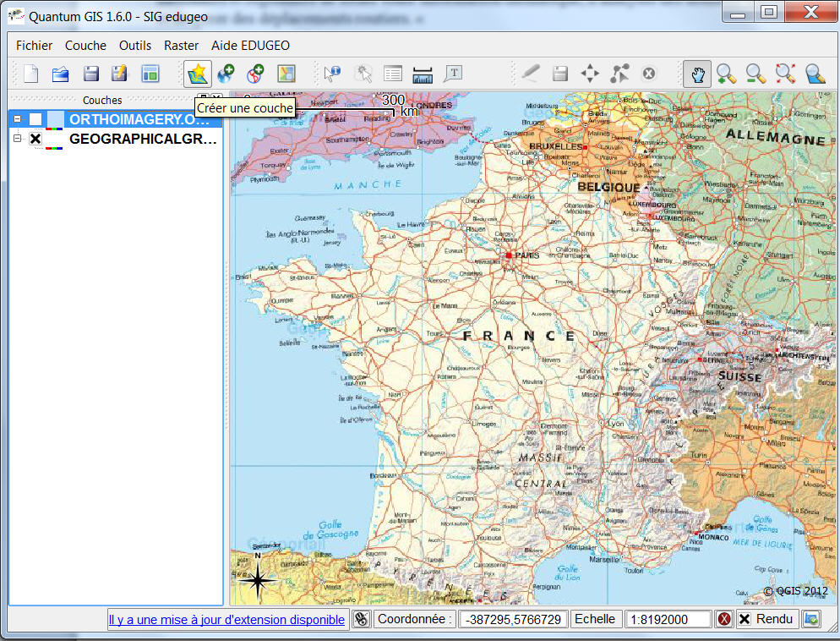Select the Pan hand tool
Viewport: 840px width, 641px height.
click(x=697, y=74)
